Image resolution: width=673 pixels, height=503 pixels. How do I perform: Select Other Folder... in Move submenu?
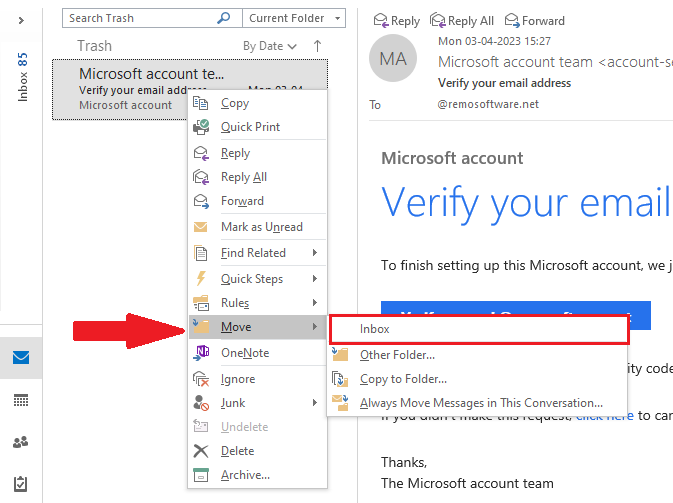click(x=477, y=355)
